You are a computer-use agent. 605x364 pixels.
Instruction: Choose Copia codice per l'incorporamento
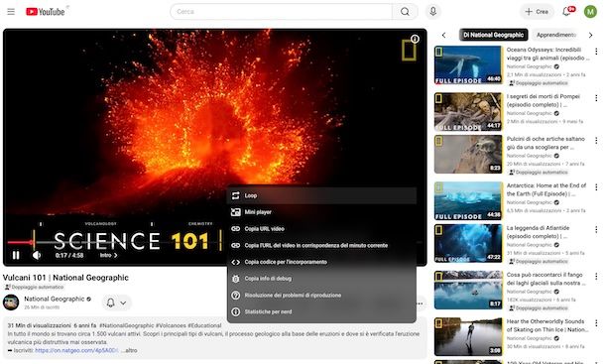coord(321,262)
